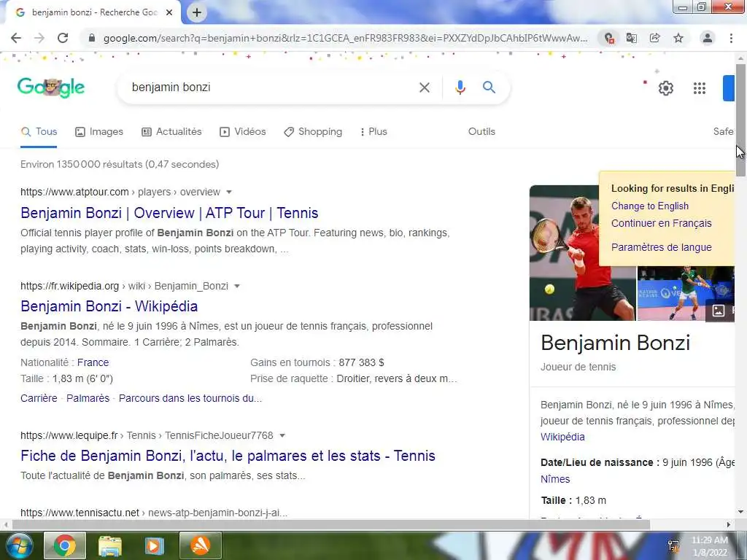Submit search with the magnifier icon
747x560 pixels.
click(x=489, y=87)
